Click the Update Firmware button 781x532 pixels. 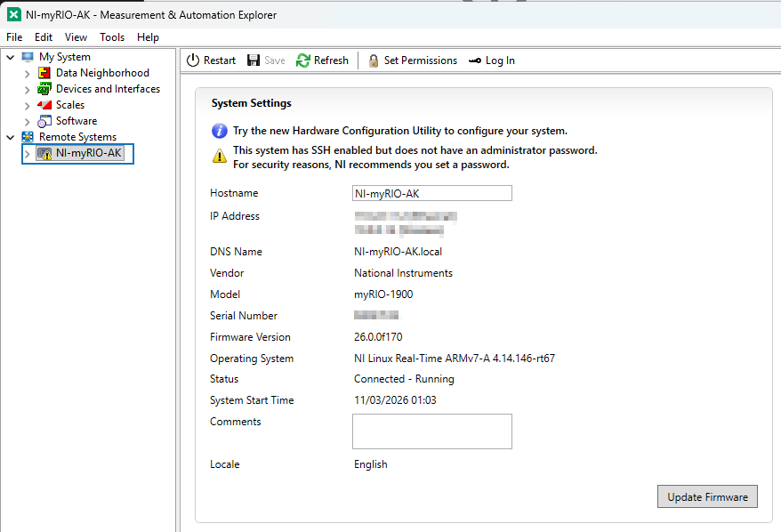tap(707, 497)
